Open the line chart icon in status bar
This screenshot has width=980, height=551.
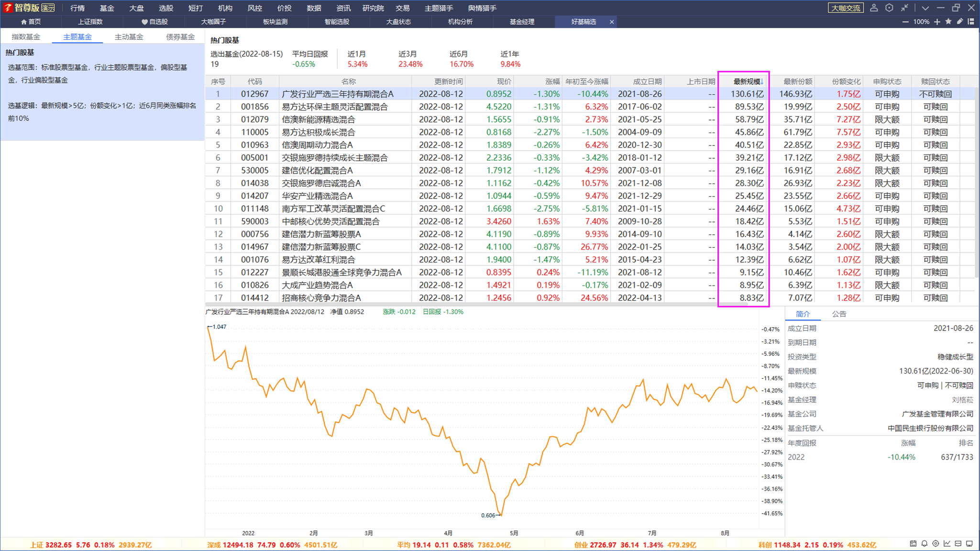(947, 544)
